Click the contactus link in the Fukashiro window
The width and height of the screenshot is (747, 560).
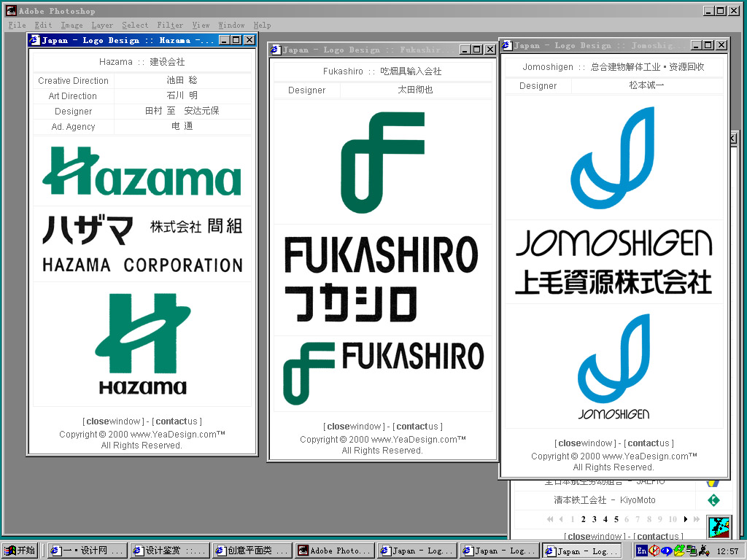pyautogui.click(x=417, y=427)
